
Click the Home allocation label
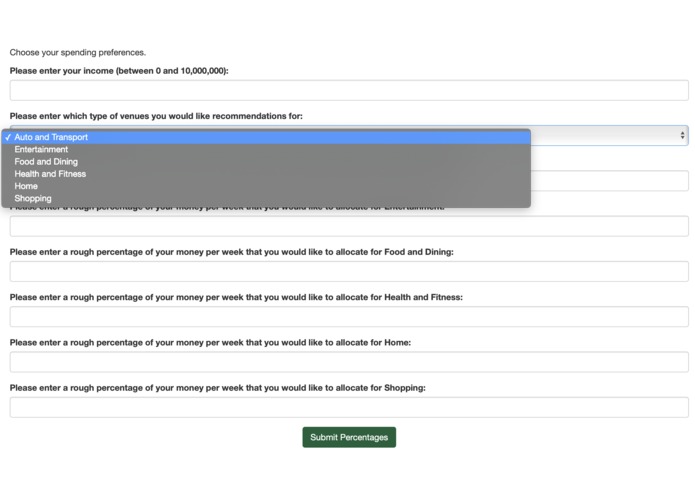pyautogui.click(x=210, y=342)
